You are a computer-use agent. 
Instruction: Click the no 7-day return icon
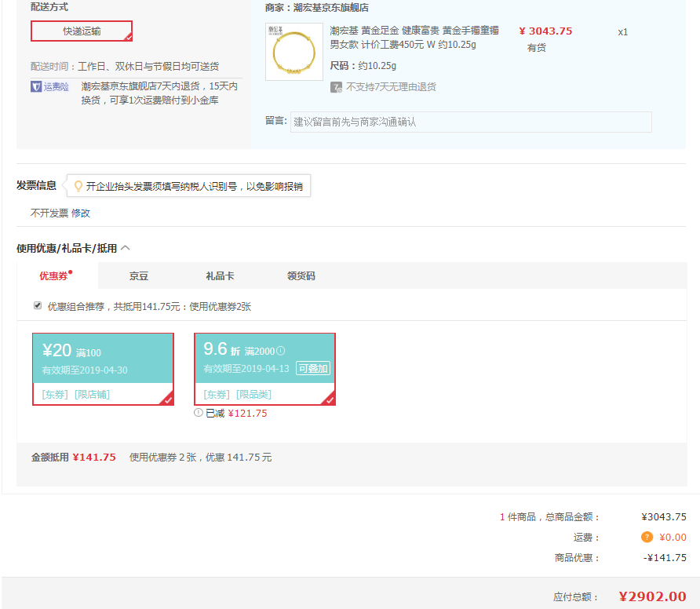pyautogui.click(x=336, y=87)
